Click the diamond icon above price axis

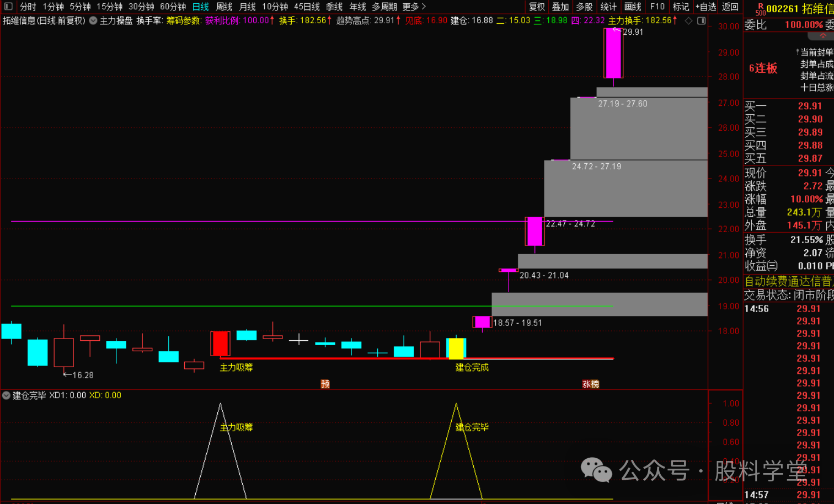click(688, 20)
